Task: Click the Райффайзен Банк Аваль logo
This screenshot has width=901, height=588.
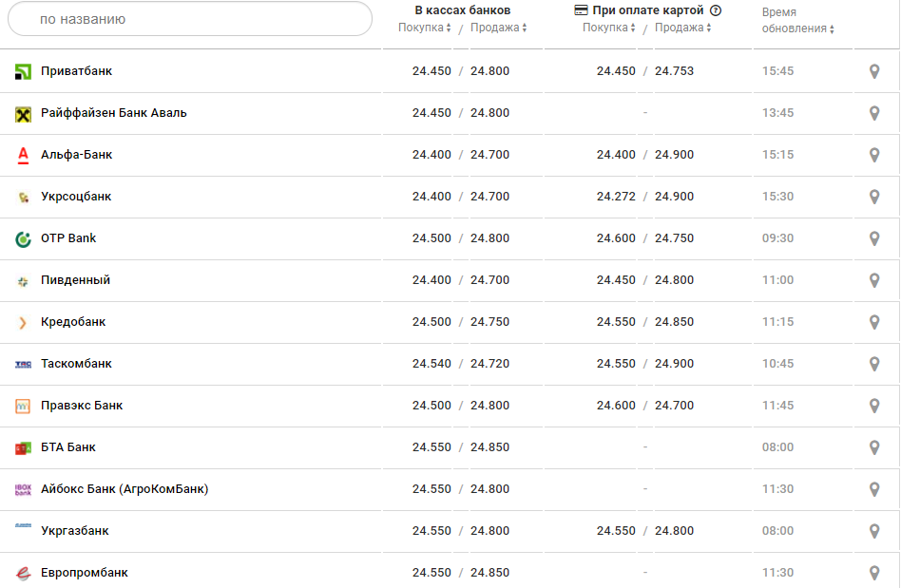Action: click(x=24, y=114)
